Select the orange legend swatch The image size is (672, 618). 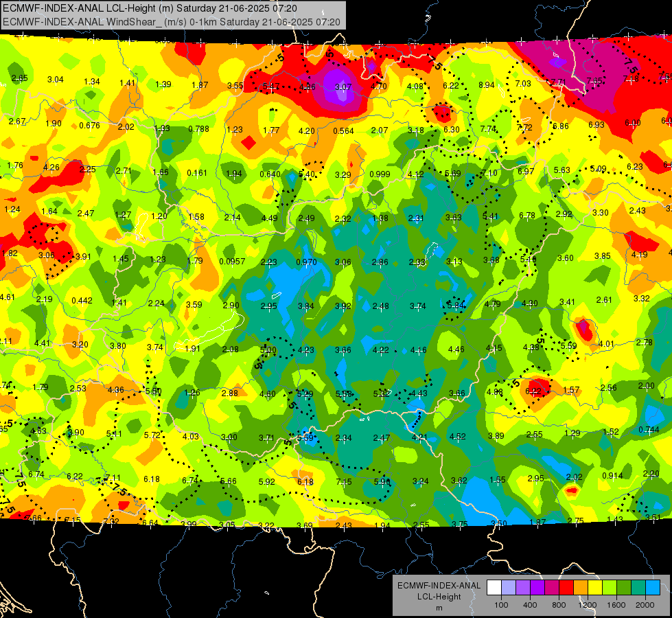[x=581, y=588]
